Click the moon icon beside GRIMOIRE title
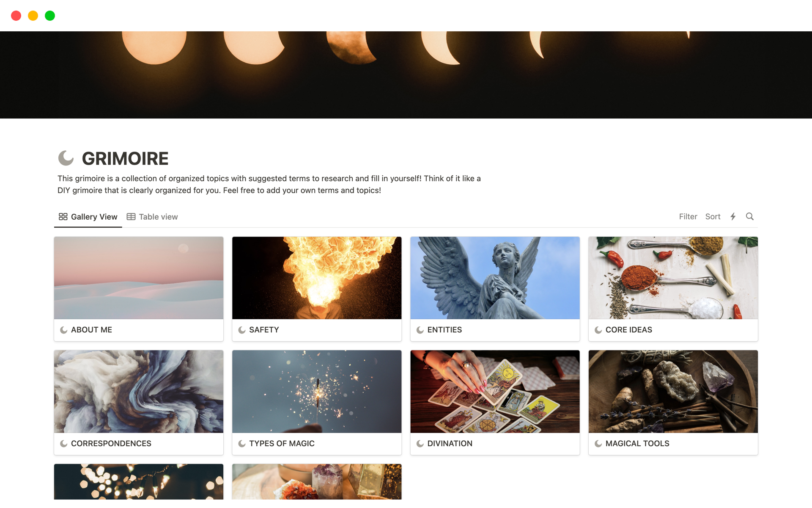Viewport: 812px width, 508px height. [x=66, y=158]
